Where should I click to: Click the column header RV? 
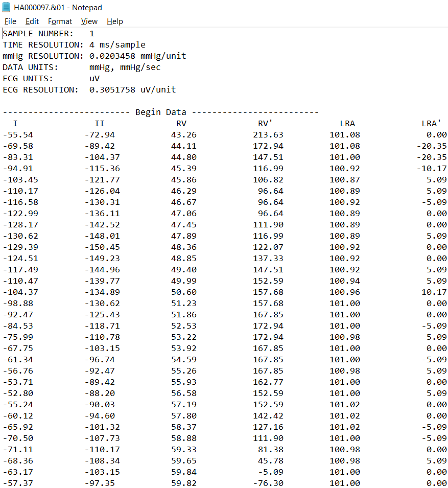pos(181,123)
